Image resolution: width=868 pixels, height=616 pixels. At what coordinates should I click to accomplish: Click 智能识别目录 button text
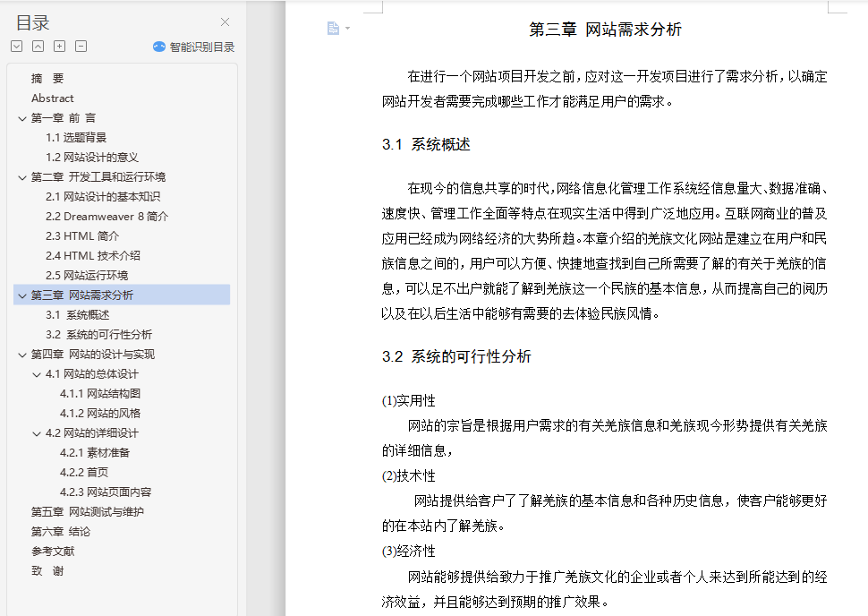pos(201,47)
